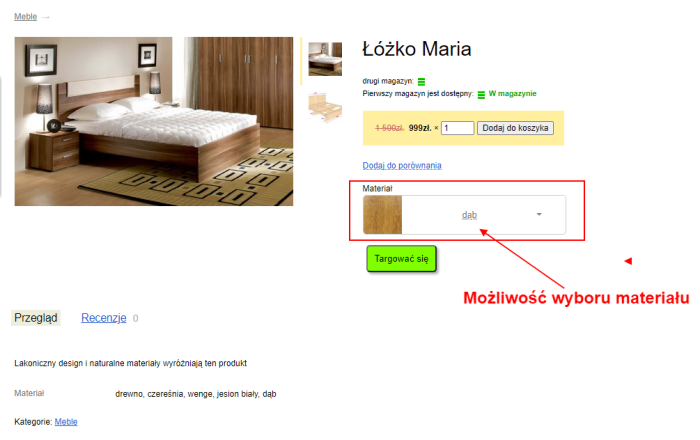Click the Dodaj do koszyka button
This screenshot has height=440, width=700.
click(x=515, y=128)
